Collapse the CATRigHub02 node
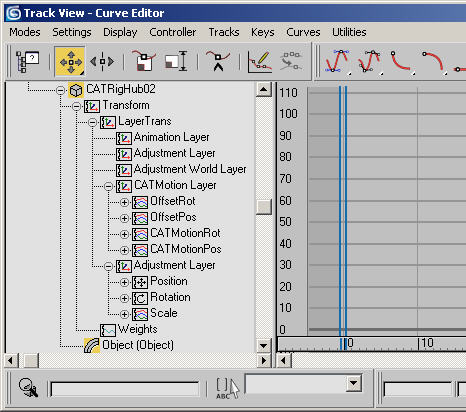This screenshot has width=466, height=412. click(60, 90)
